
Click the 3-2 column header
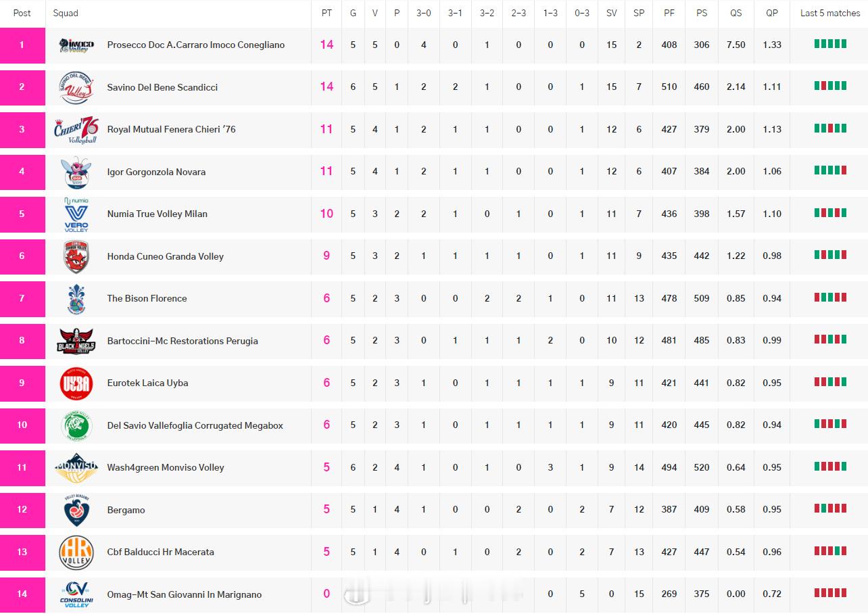487,13
